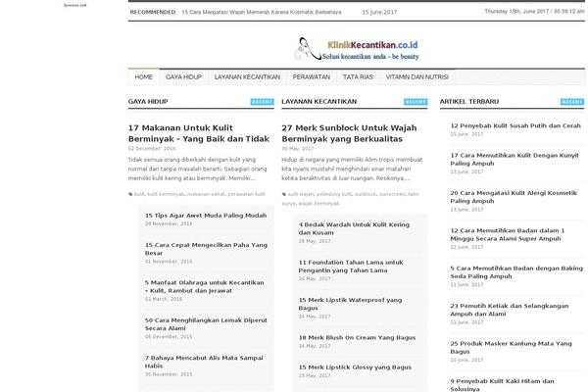Click the tag icon under Gaya Hidup article
Viewport: 588px width, 392px height.
pyautogui.click(x=130, y=194)
